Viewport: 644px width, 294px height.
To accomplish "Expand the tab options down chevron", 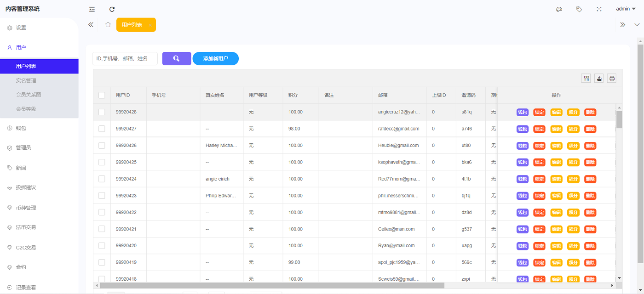I will point(637,25).
